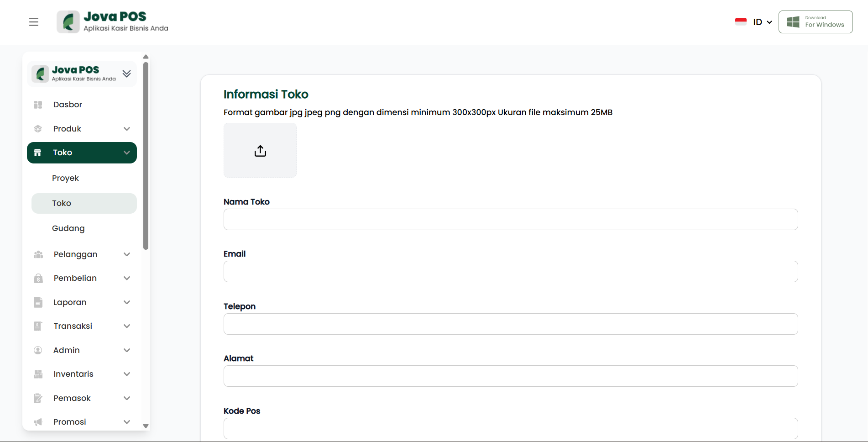Screen dimensions: 868x442
Task: Open the Pemasok sidebar menu
Action: (x=72, y=398)
